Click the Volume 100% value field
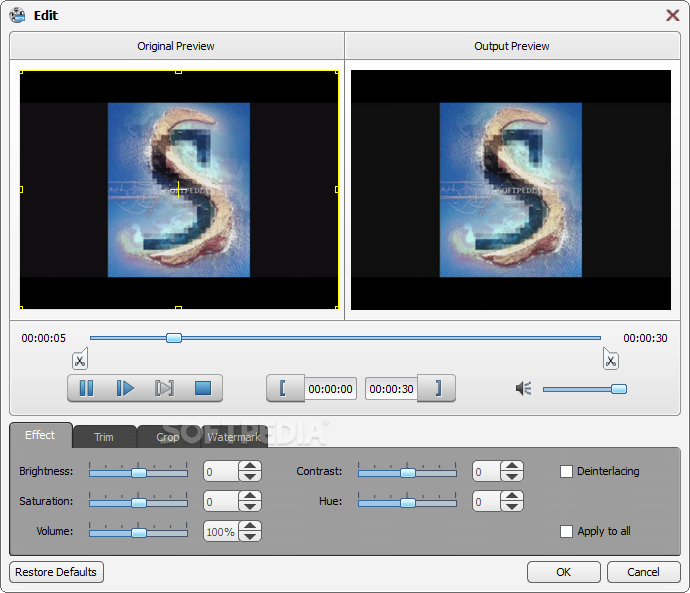This screenshot has height=593, width=690. [221, 531]
